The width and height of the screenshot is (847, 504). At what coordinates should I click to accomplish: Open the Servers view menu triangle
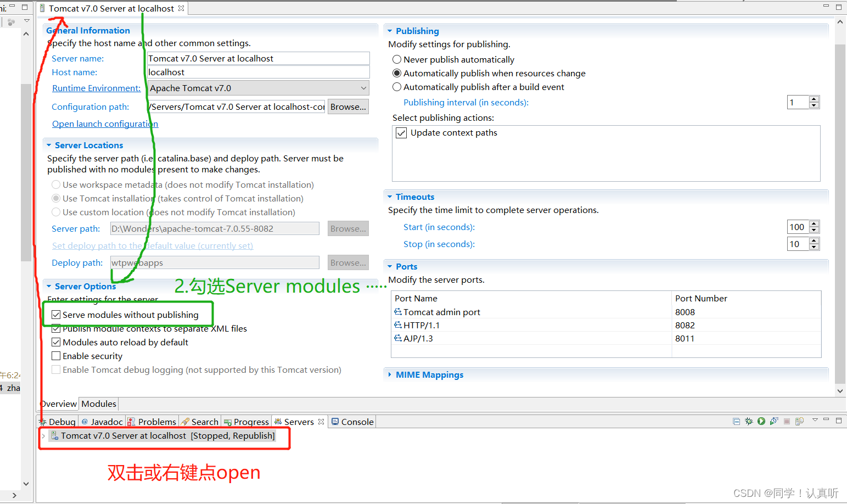click(x=815, y=420)
